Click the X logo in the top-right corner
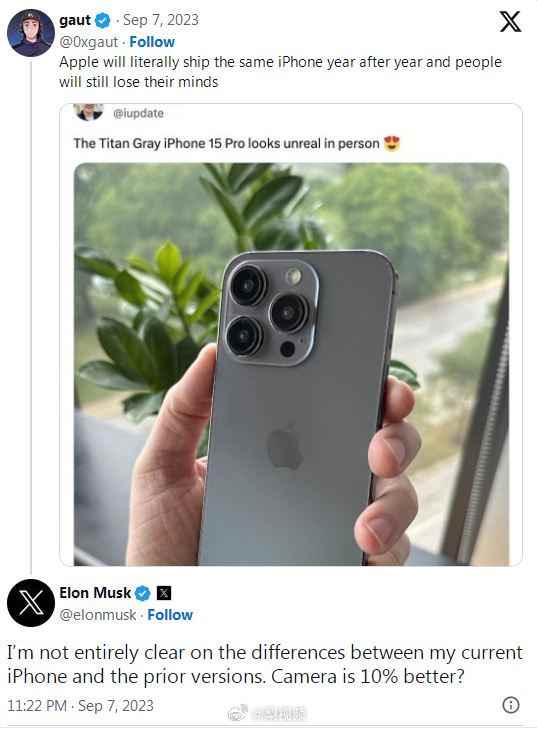 (x=510, y=21)
